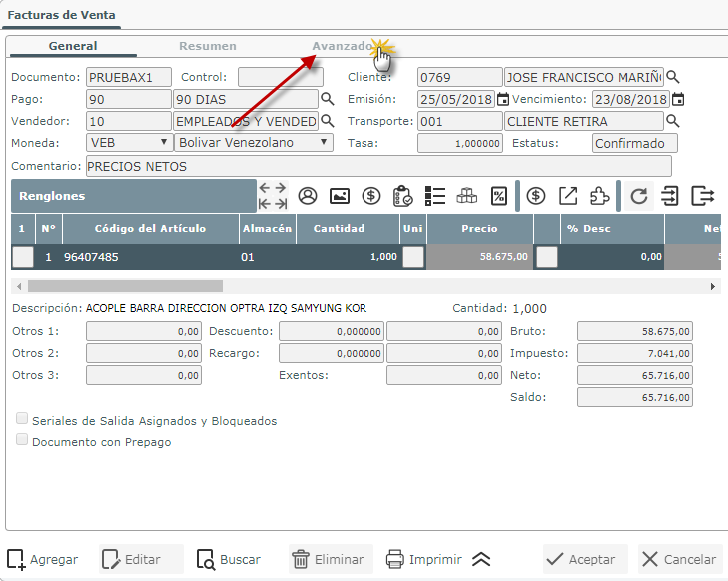Click the percent discount icon
Screen dimensions: 728x581
coord(498,196)
